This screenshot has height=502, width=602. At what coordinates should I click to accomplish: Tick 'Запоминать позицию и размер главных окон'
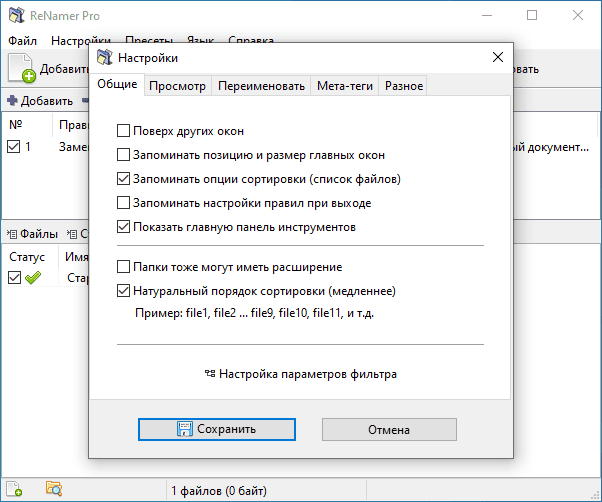(123, 155)
